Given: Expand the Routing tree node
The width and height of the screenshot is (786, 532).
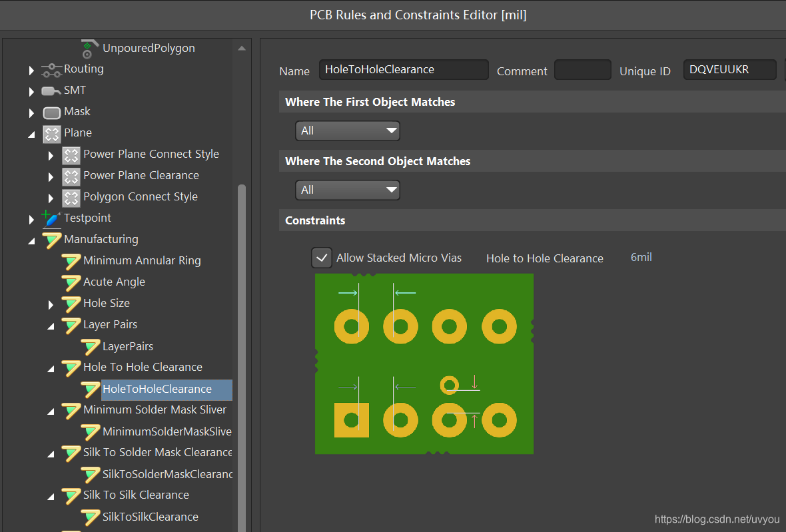Looking at the screenshot, I should click(31, 70).
